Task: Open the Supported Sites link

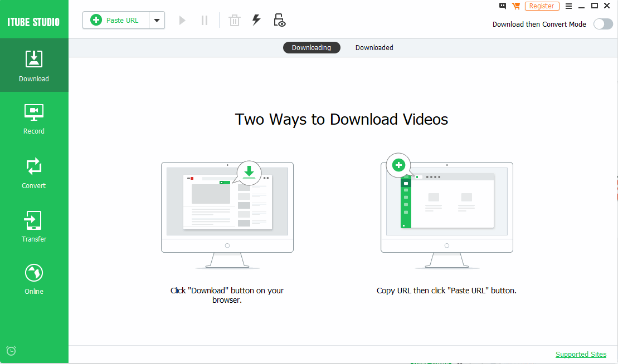Action: coord(581,354)
